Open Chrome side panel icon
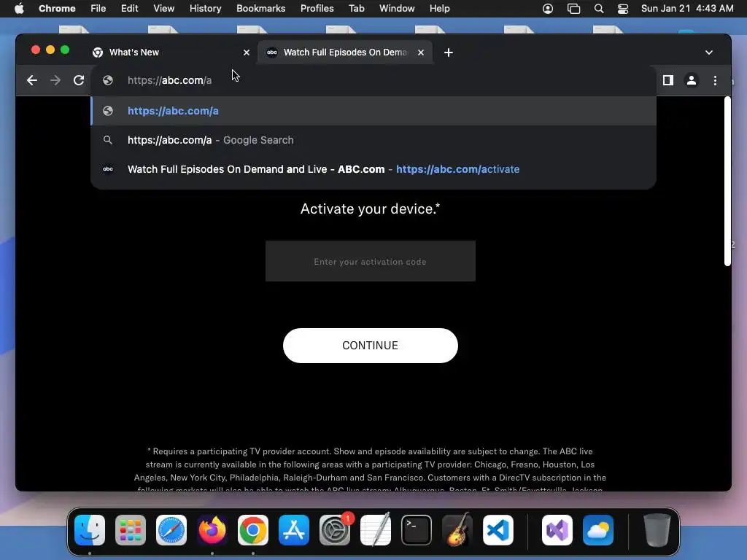 [668, 80]
